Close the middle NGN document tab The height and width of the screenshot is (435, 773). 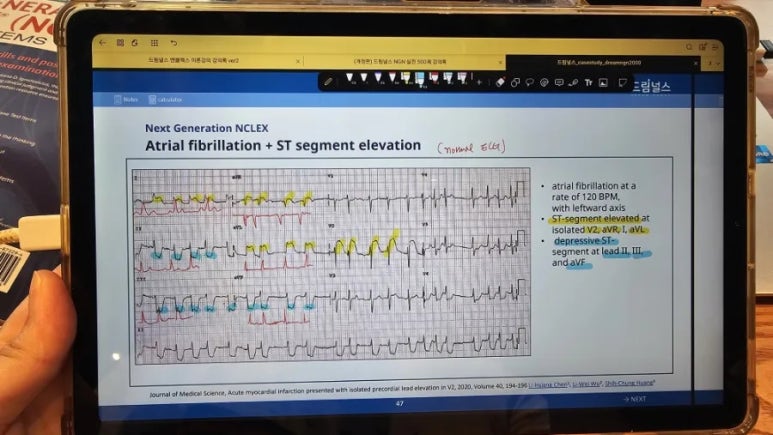point(500,62)
